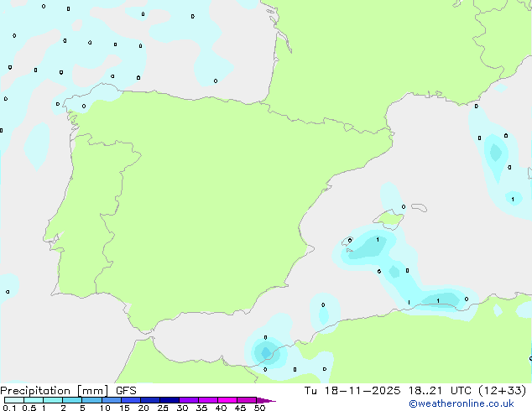This screenshot has width=532, height=411.
Task: Pick the 10–15 mm legend swatch
Action: click(111, 400)
